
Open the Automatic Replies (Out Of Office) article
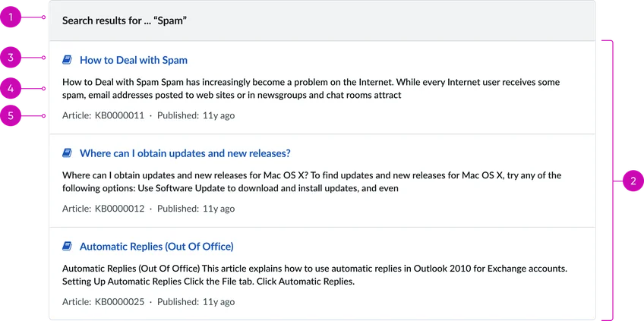(x=156, y=247)
